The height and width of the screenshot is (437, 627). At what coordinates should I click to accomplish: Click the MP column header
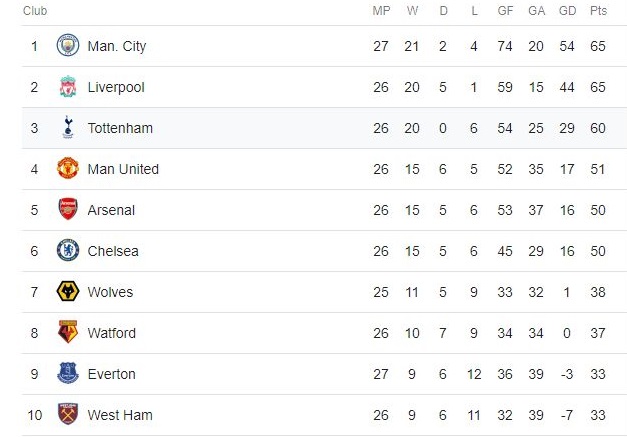coord(381,11)
